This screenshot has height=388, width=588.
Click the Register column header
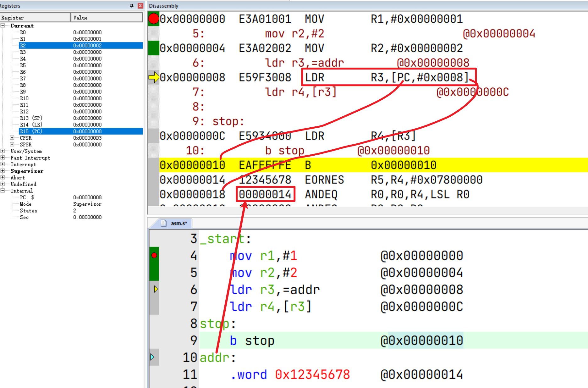click(35, 18)
